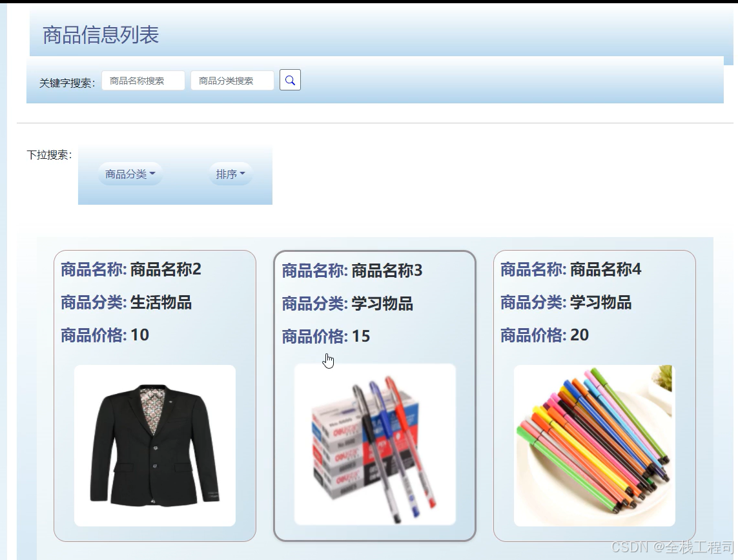Select the 商品名称2 title text
Image resolution: width=738 pixels, height=560 pixels.
pos(166,269)
